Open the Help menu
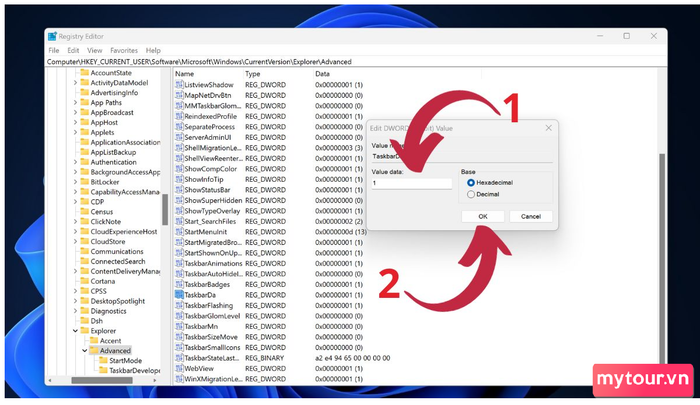This screenshot has height=405, width=700. tap(153, 50)
